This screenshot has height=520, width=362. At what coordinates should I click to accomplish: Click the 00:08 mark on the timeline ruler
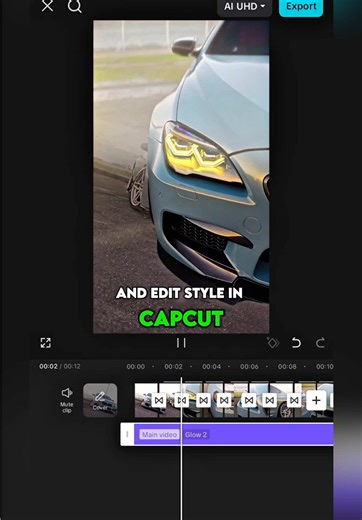coord(287,367)
